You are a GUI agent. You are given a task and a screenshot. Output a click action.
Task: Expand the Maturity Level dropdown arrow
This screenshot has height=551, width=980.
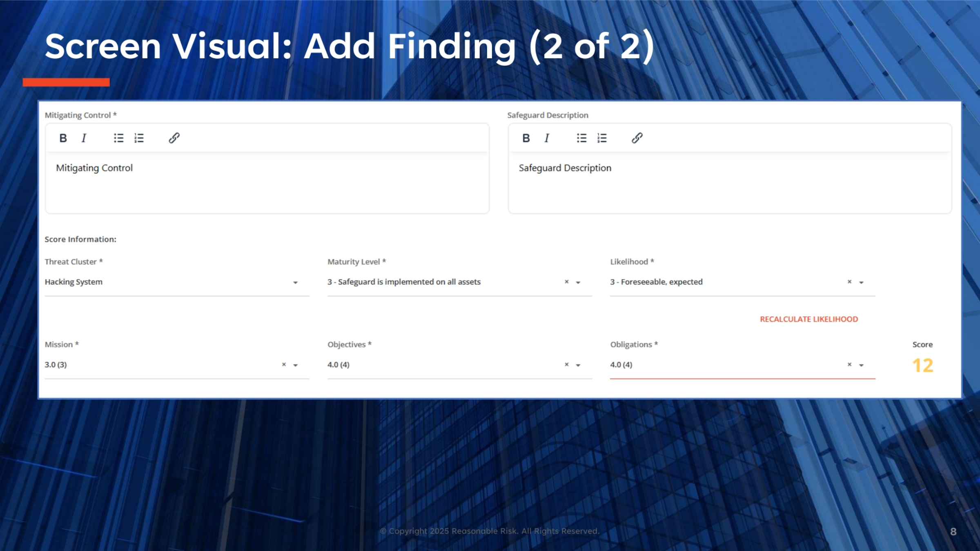(x=578, y=282)
